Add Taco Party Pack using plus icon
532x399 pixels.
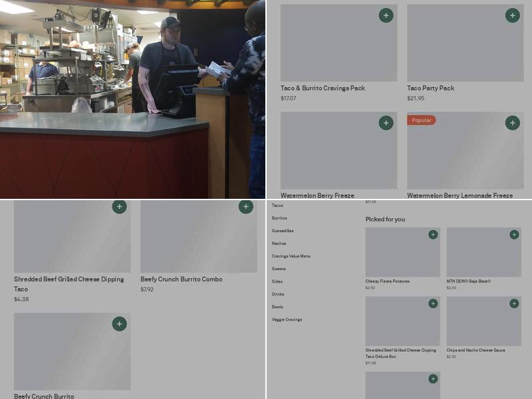coord(512,15)
